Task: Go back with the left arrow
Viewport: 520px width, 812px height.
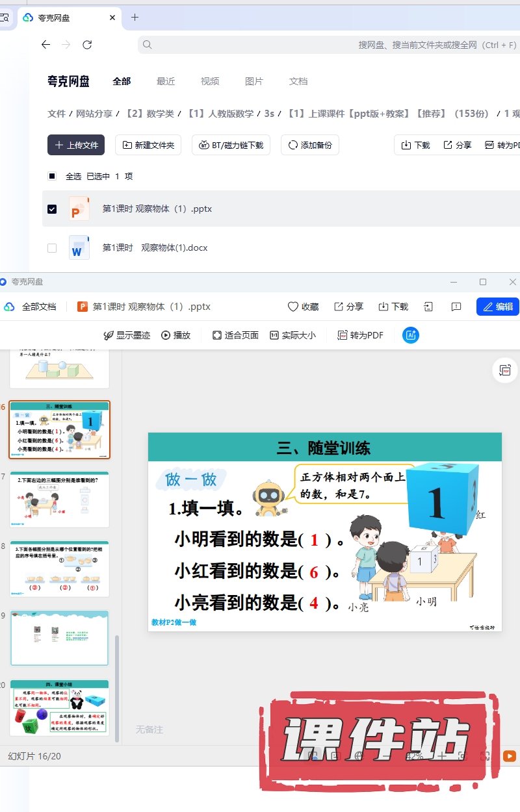Action: [45, 45]
